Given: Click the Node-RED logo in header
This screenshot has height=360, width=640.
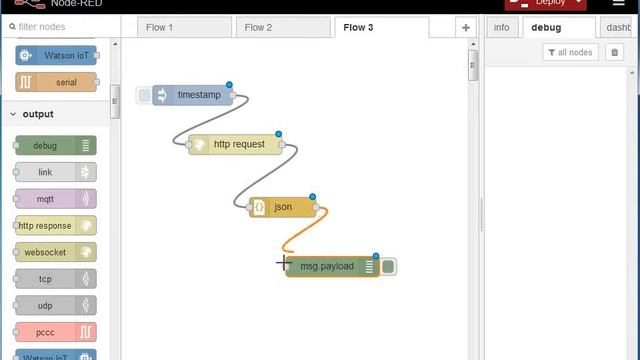Looking at the screenshot, I should 29,4.
